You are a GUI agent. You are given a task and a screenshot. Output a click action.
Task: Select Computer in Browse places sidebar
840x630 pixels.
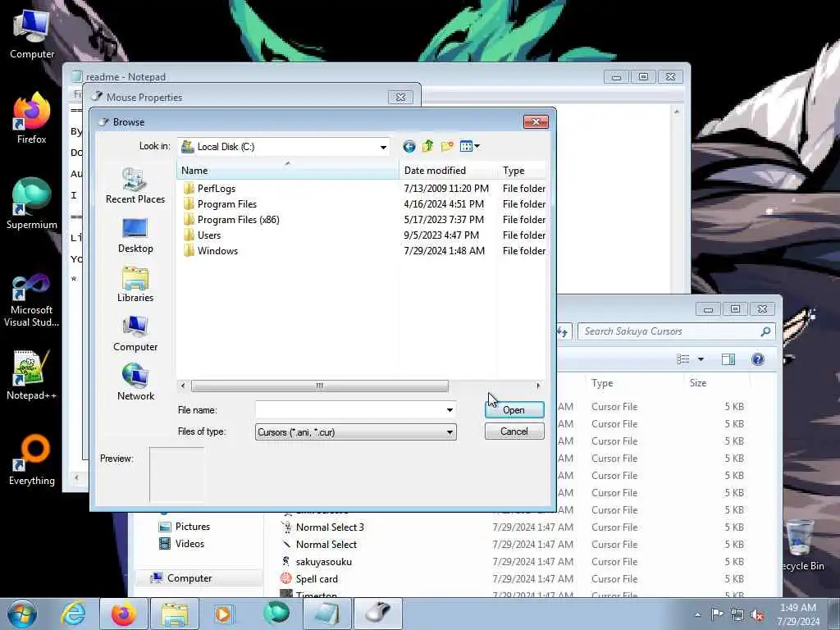(135, 334)
